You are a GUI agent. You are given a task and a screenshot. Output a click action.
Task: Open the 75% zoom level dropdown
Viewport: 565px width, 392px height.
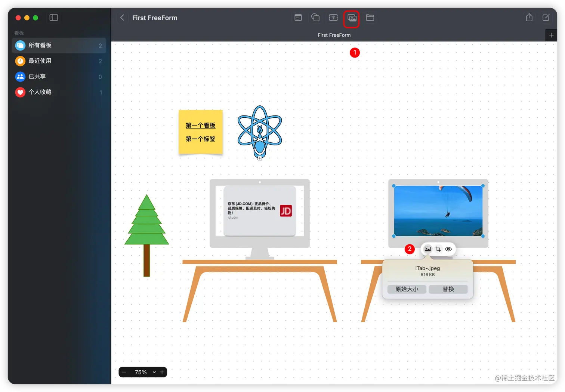(x=145, y=372)
